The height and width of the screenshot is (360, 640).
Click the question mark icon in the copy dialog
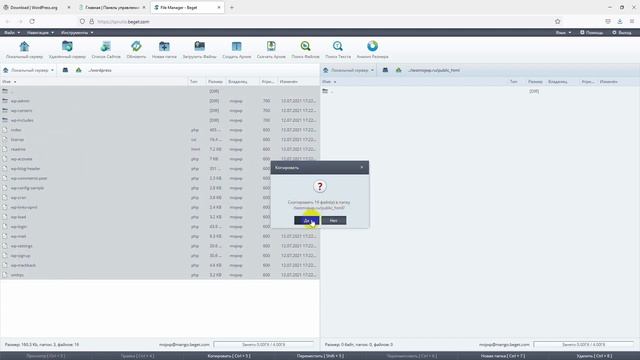320,187
